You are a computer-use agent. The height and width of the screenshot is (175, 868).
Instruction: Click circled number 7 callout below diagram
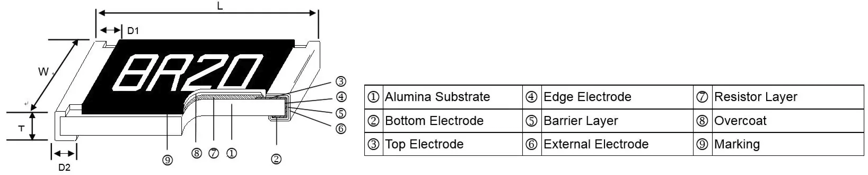[x=214, y=153]
